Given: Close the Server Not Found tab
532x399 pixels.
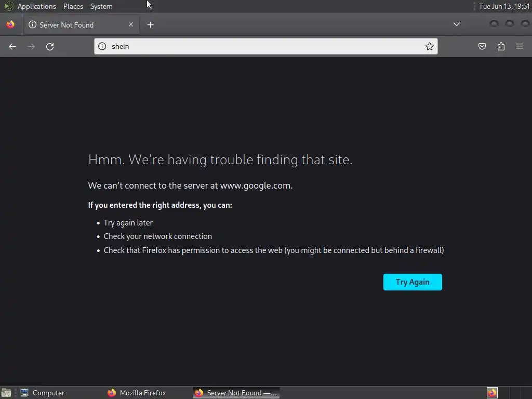Looking at the screenshot, I should [x=131, y=24].
